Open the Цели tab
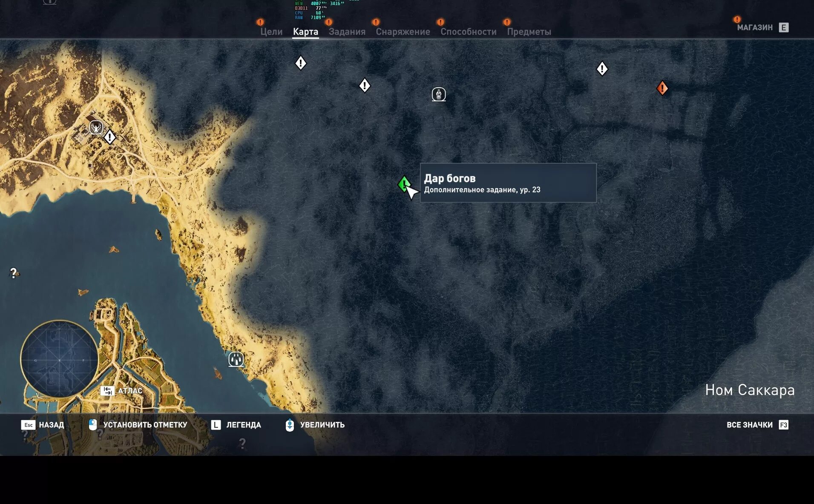 pos(271,31)
